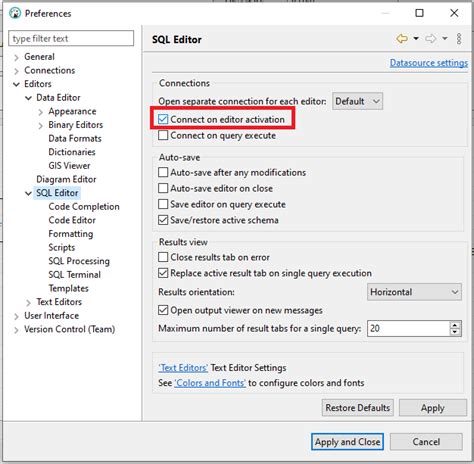Open the separate connection Default dropdown
474x464 pixels.
click(x=357, y=101)
